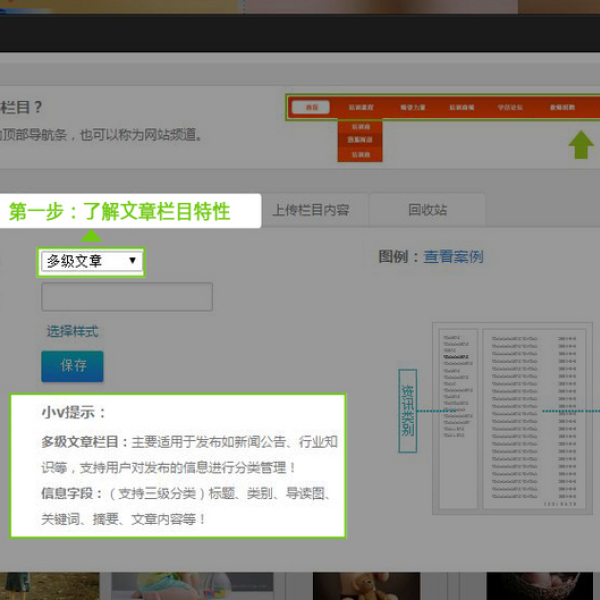Click the middle item in the orange submenu

tap(360, 141)
